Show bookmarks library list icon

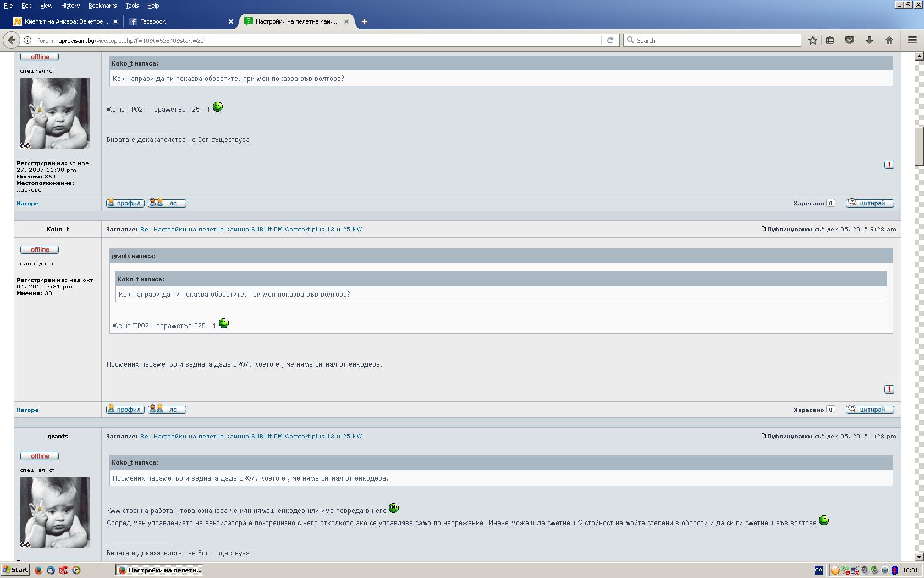[x=830, y=40]
